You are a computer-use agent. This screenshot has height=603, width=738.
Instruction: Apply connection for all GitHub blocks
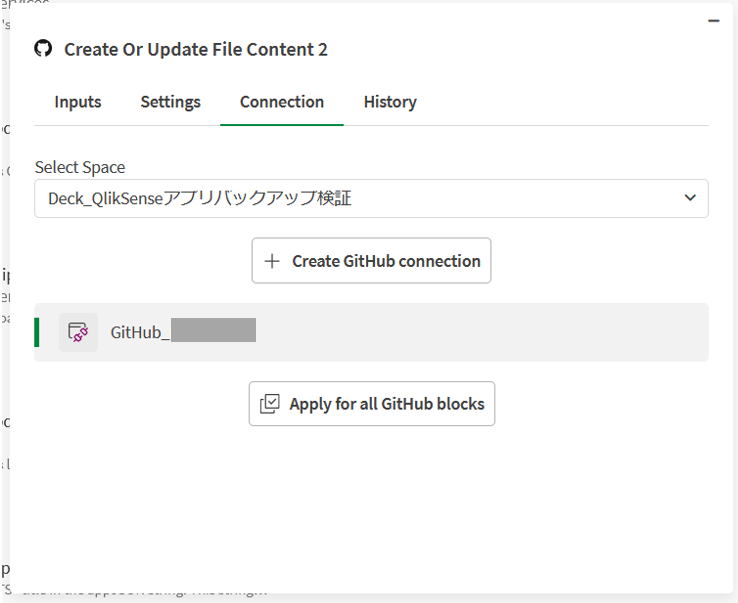coord(371,403)
